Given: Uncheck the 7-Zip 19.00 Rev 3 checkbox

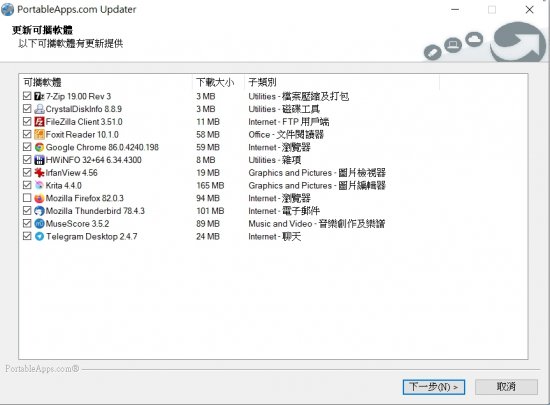Looking at the screenshot, I should point(27,96).
